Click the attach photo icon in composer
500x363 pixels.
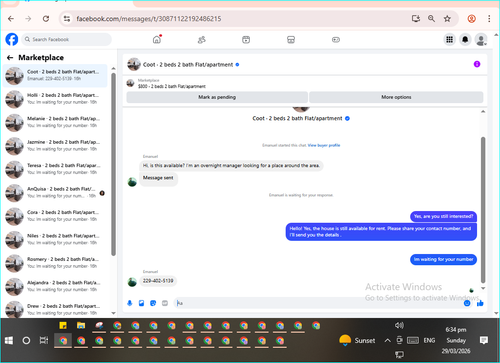[x=141, y=303]
